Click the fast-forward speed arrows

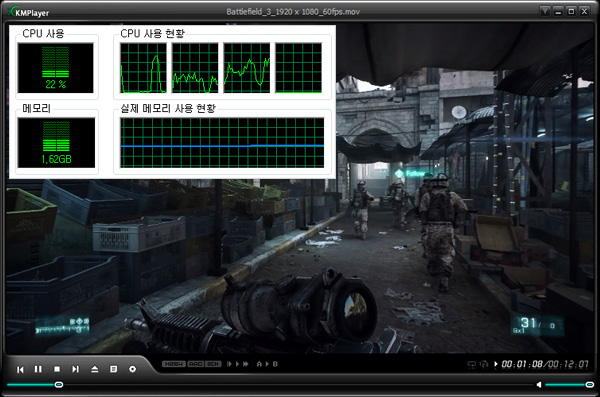[245, 364]
